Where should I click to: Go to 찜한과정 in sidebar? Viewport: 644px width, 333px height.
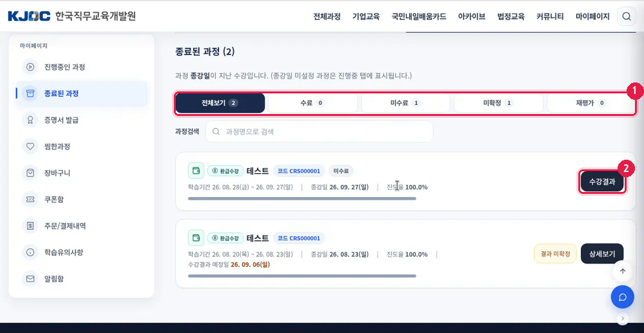coord(81,146)
